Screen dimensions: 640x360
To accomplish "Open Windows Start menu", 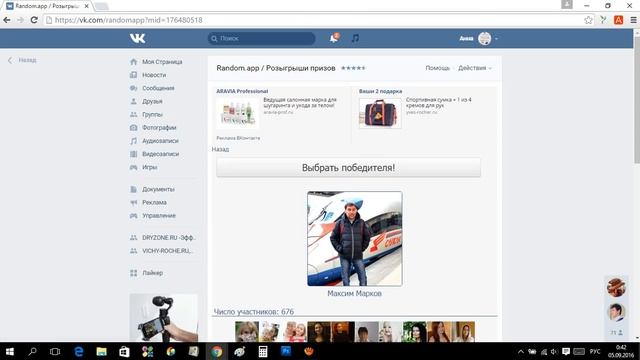I will pyautogui.click(x=9, y=351).
